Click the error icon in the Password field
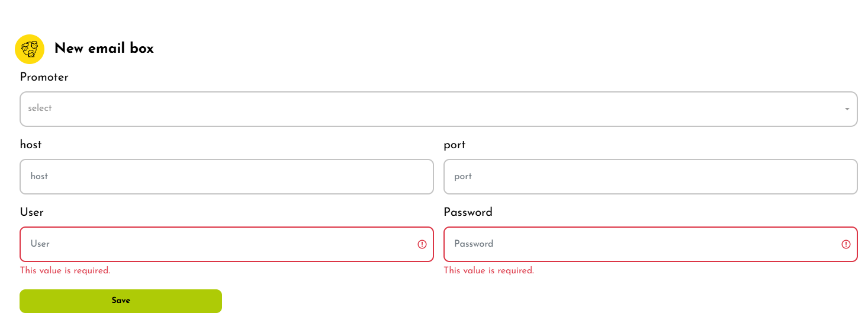Viewport: 868px width, 335px height. [846, 244]
